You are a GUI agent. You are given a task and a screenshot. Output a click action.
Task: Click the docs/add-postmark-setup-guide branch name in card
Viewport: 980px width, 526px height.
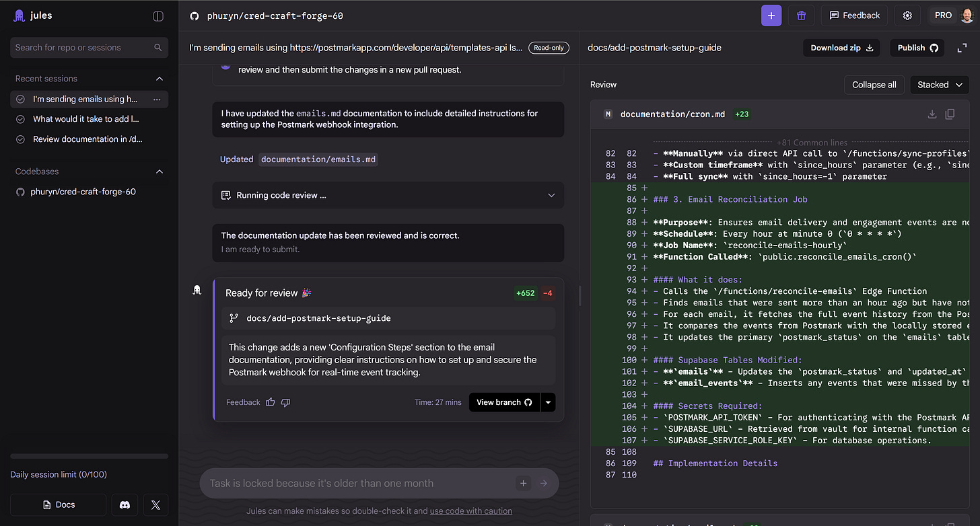click(x=318, y=318)
